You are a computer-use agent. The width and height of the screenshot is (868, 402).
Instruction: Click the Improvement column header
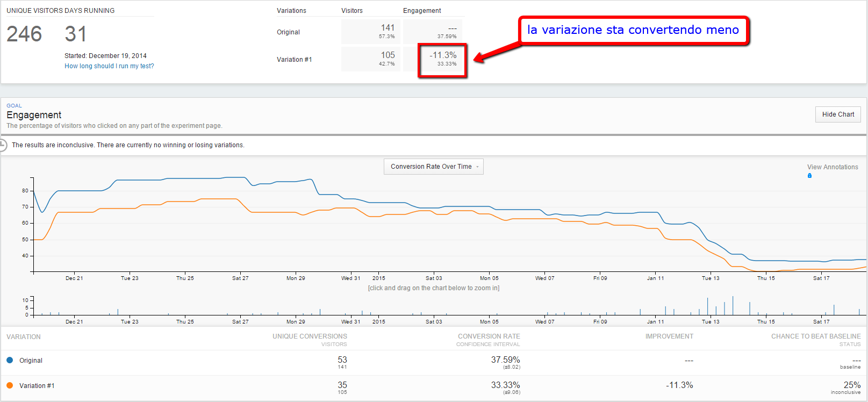tap(669, 336)
